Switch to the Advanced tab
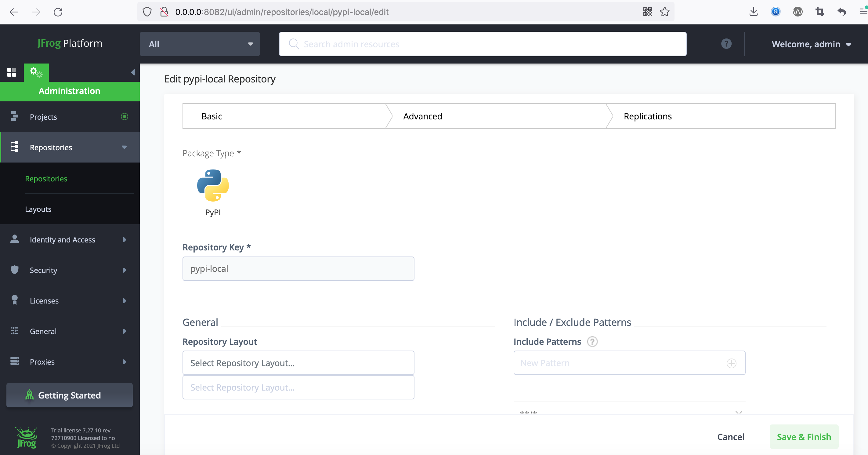Screen dimensions: 868x455 422,116
